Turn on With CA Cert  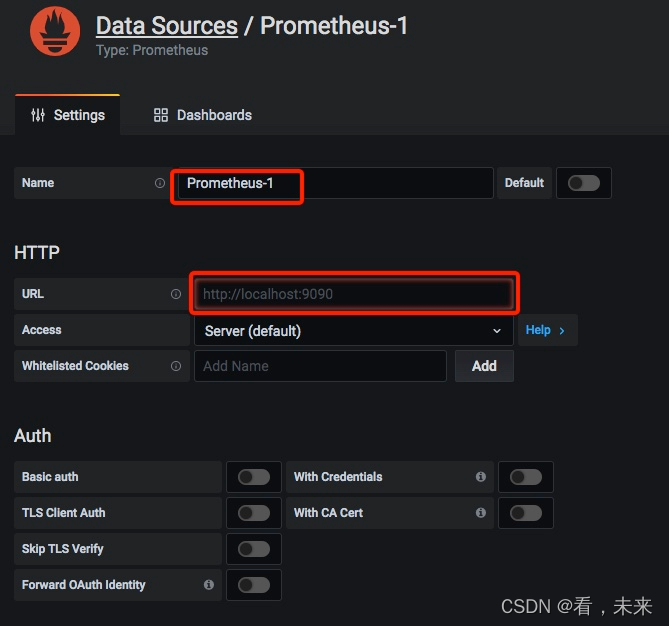point(526,512)
